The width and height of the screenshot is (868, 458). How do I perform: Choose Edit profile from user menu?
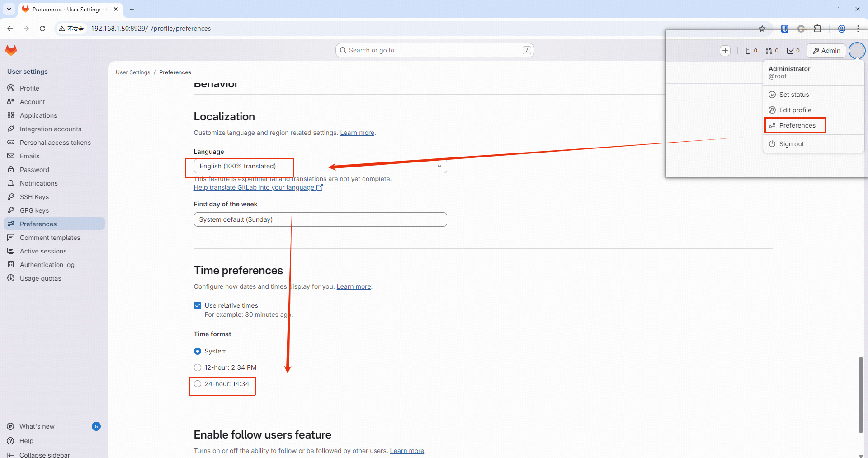pos(813,110)
